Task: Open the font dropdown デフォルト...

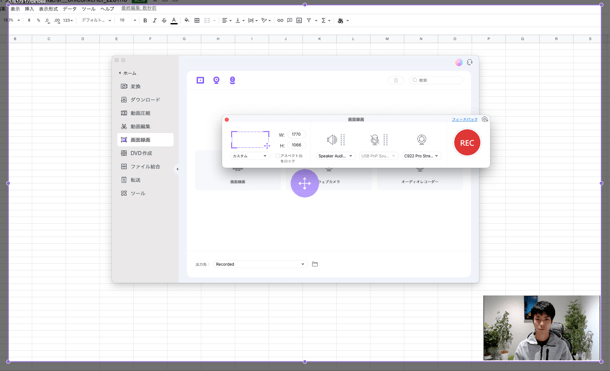Action: coord(96,20)
